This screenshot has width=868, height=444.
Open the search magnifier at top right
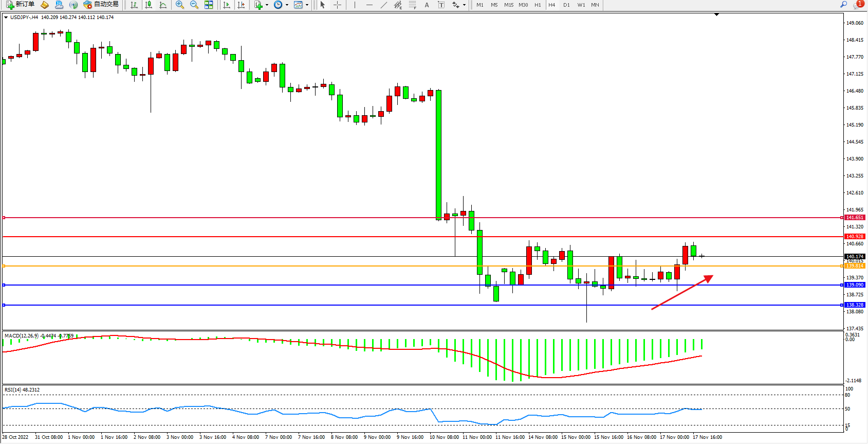(x=843, y=5)
